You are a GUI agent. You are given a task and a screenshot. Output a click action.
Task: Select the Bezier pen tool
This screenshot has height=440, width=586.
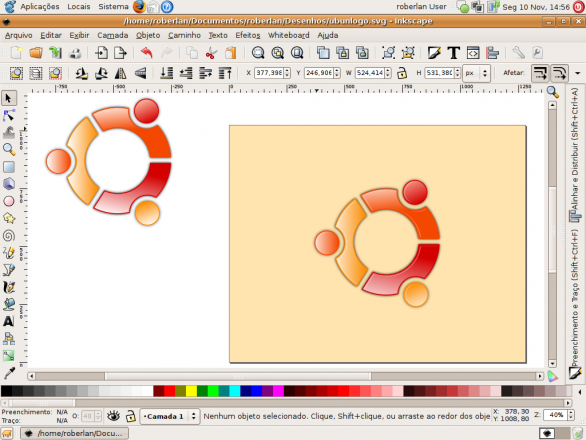(9, 270)
